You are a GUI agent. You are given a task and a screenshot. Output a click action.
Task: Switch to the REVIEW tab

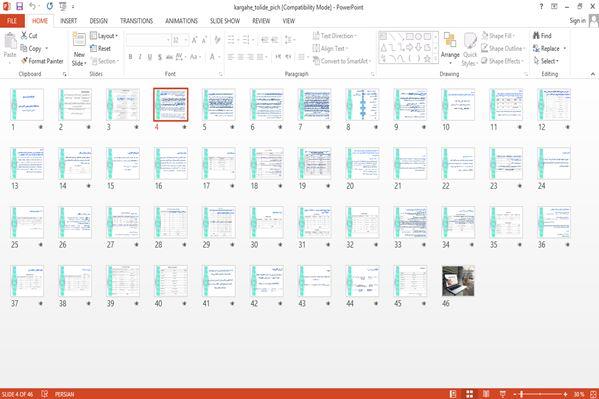[x=261, y=21]
